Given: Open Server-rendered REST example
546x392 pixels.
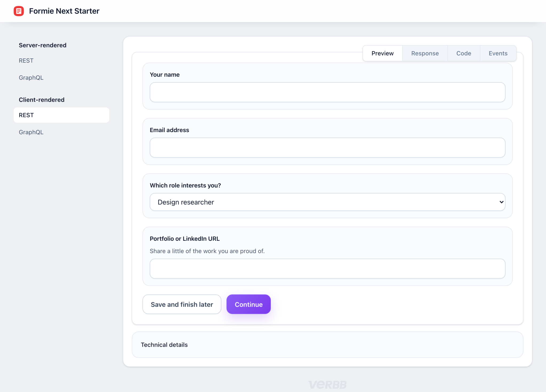Looking at the screenshot, I should click(26, 61).
